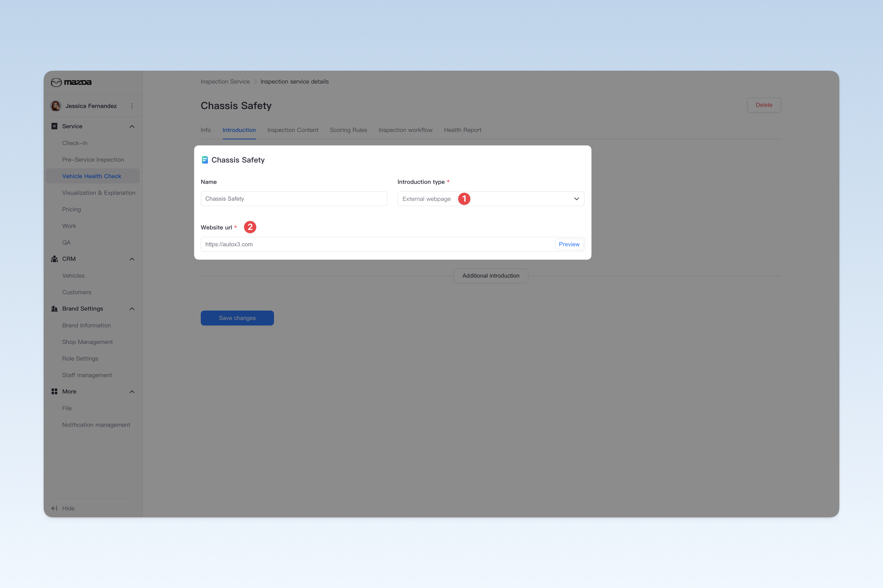Click the CRM people icon
883x588 pixels.
54,259
